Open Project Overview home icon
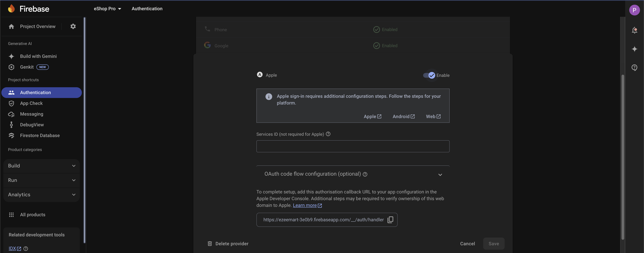Viewport: 644px width, 253px height. tap(11, 27)
